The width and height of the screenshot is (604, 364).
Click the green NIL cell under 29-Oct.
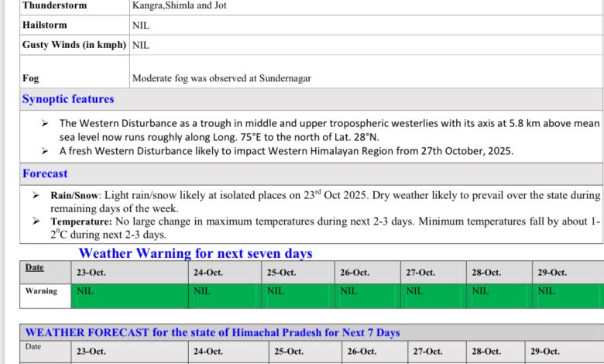pos(568,296)
